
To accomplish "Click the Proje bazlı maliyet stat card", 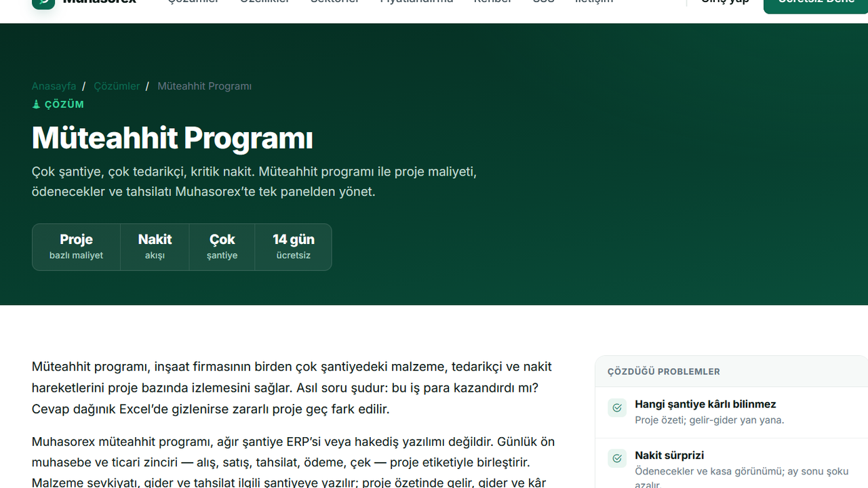I will point(76,247).
